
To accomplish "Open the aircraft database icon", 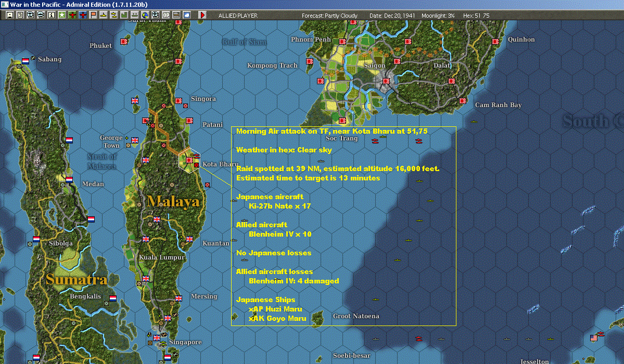I will click(30, 15).
